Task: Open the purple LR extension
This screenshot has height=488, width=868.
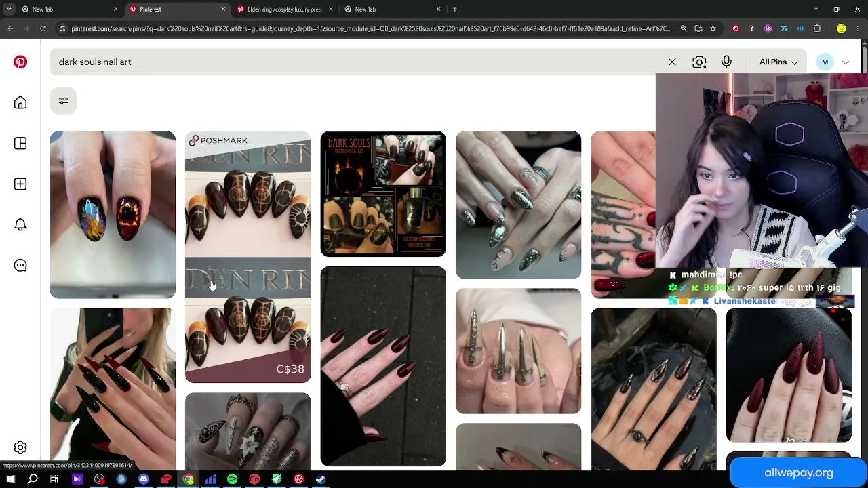Action: (768, 28)
